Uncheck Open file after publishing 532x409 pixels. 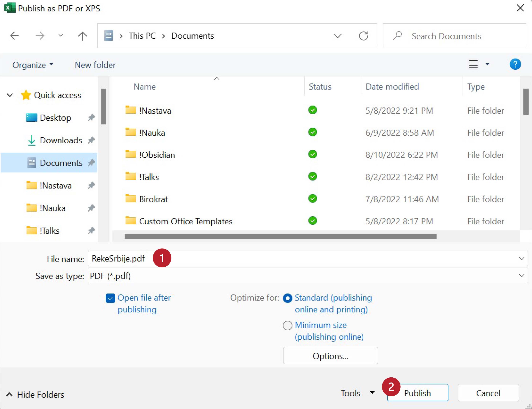(110, 298)
